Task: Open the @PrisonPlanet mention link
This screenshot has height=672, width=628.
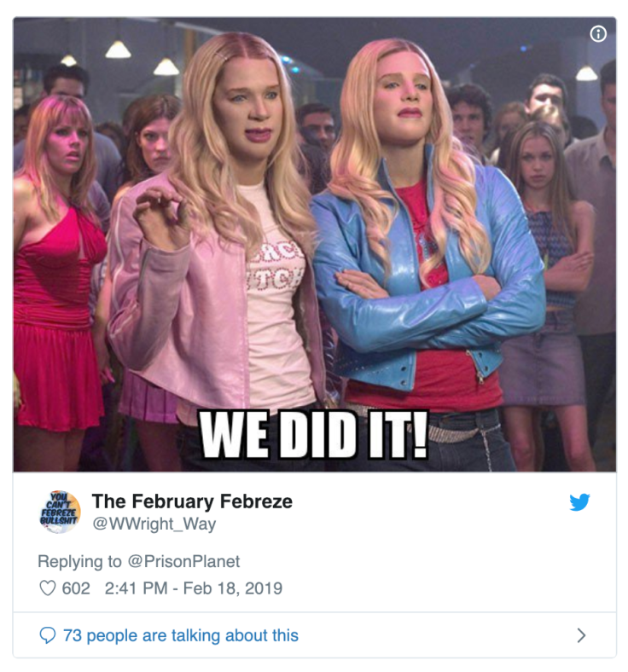Action: pyautogui.click(x=184, y=561)
